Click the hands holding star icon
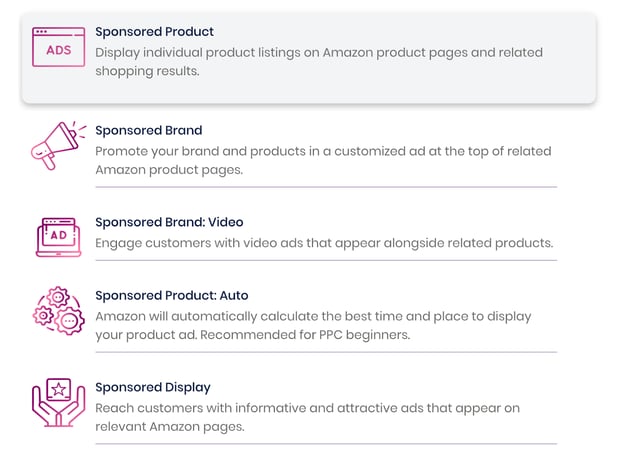This screenshot has width=624, height=452. pyautogui.click(x=58, y=402)
